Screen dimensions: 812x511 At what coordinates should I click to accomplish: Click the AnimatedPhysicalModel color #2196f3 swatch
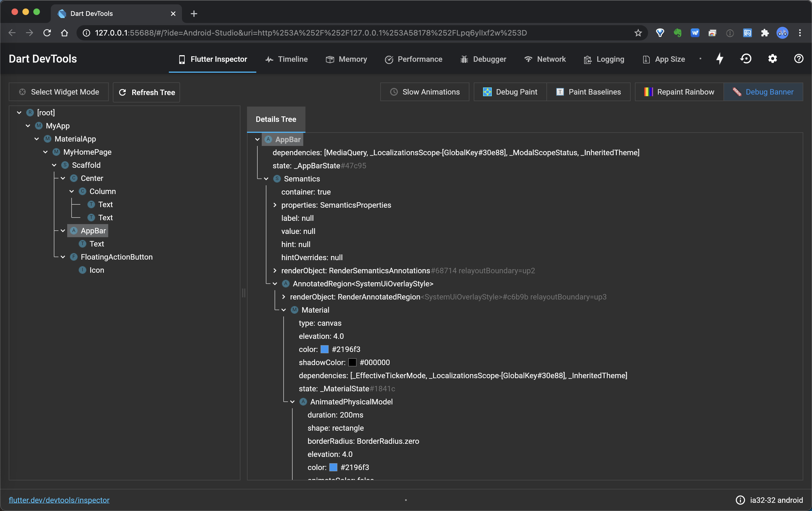coord(333,467)
